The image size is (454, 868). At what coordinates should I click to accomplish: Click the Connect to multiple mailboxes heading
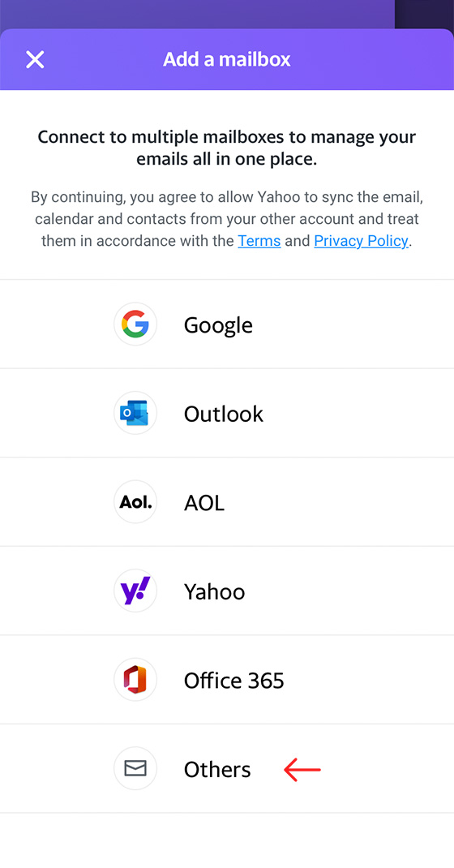[227, 148]
